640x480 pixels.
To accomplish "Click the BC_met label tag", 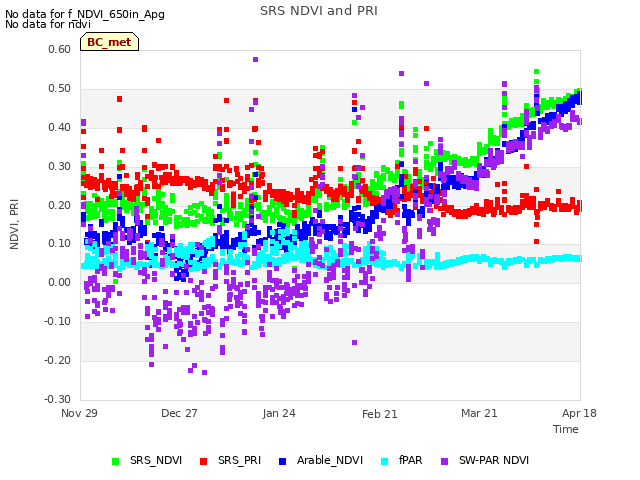I will 109,42.
